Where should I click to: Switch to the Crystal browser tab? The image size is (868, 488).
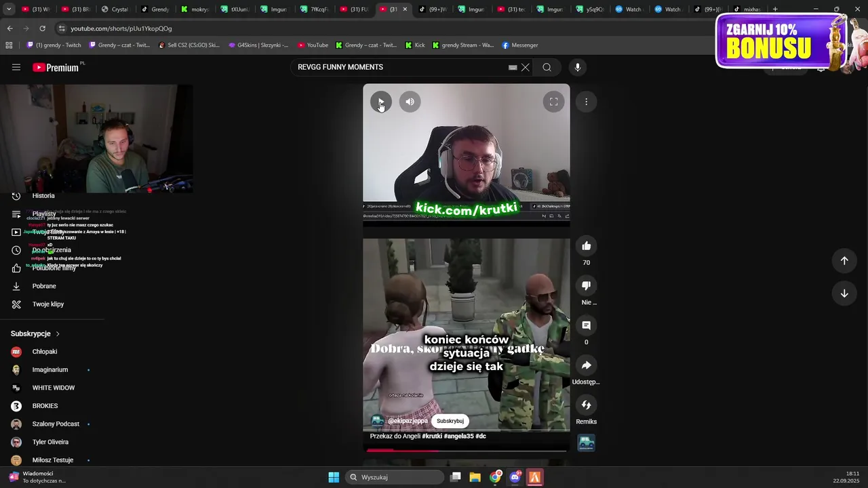pyautogui.click(x=114, y=9)
